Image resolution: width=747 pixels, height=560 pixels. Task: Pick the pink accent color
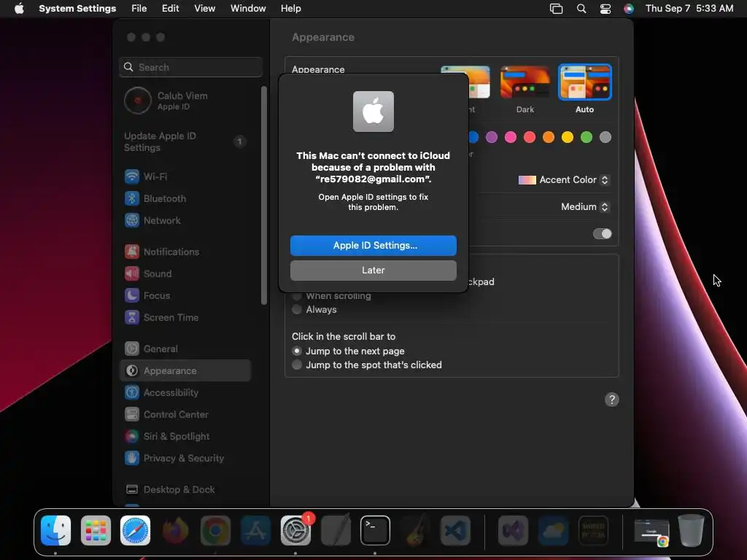(x=510, y=138)
